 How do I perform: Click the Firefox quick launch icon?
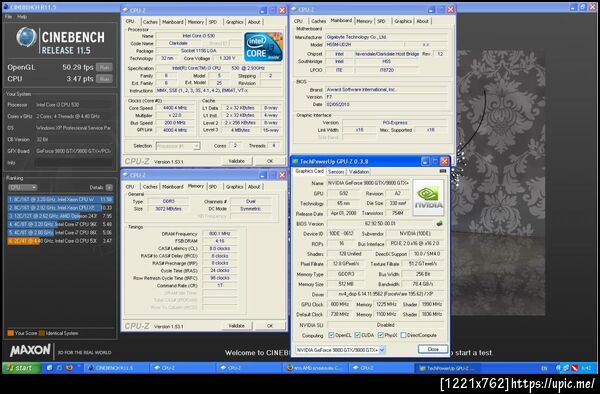(x=69, y=368)
